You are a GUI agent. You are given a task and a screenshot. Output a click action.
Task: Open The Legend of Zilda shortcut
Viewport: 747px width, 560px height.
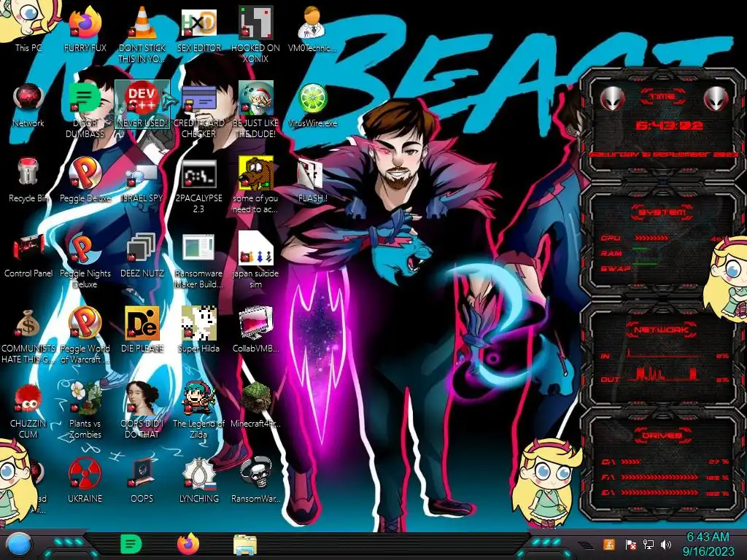(198, 411)
